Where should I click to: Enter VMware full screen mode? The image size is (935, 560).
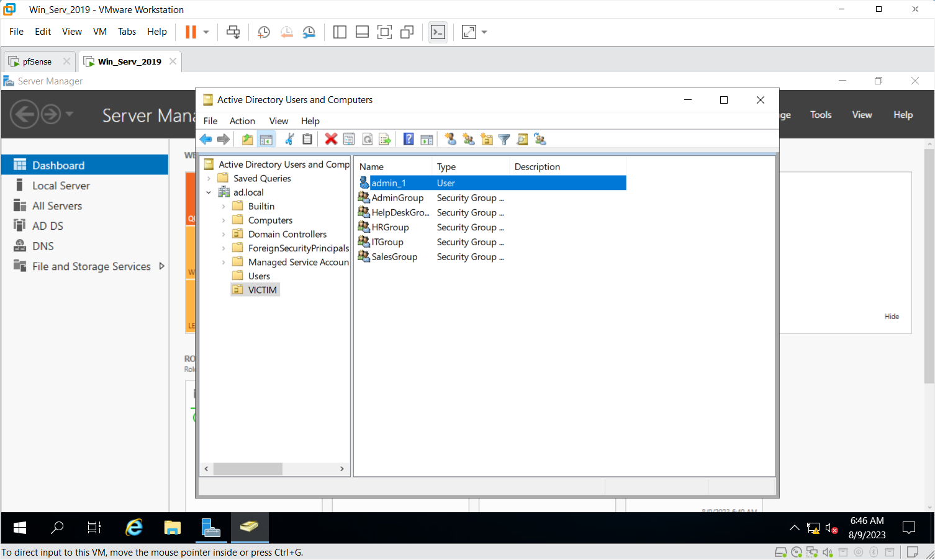(x=384, y=32)
